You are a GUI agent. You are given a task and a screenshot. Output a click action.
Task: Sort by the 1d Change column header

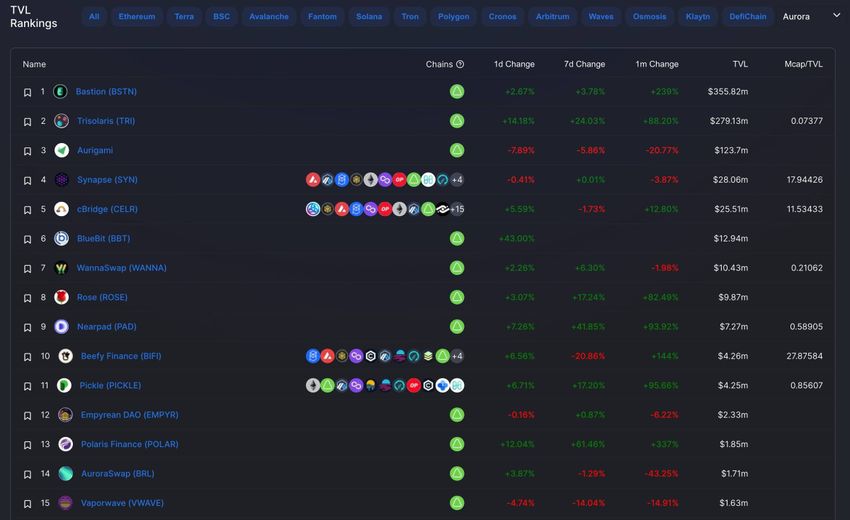point(514,64)
